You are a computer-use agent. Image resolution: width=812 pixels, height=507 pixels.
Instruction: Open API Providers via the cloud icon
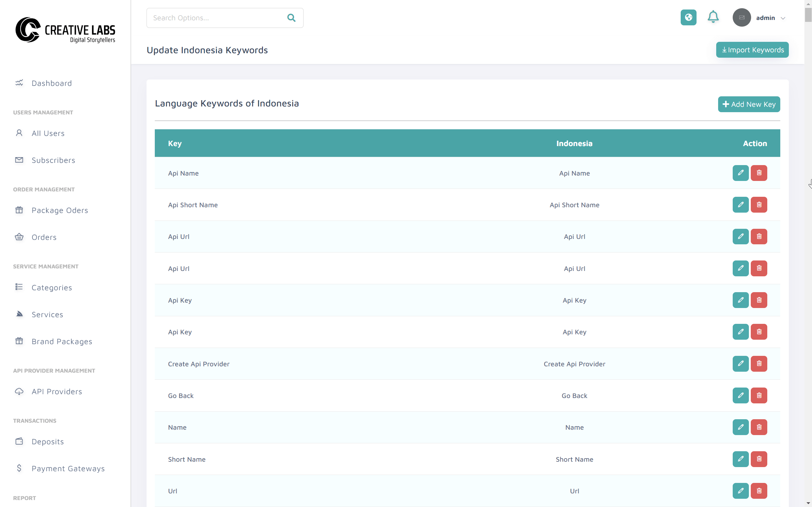(19, 391)
